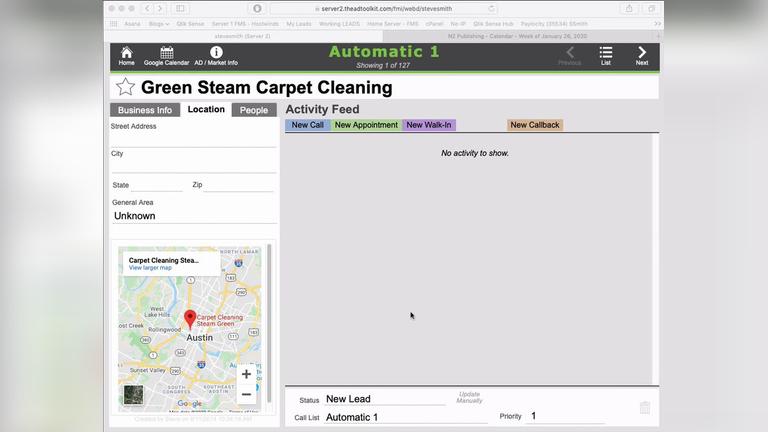
Task: Mark business as favorite with star
Action: coord(125,87)
